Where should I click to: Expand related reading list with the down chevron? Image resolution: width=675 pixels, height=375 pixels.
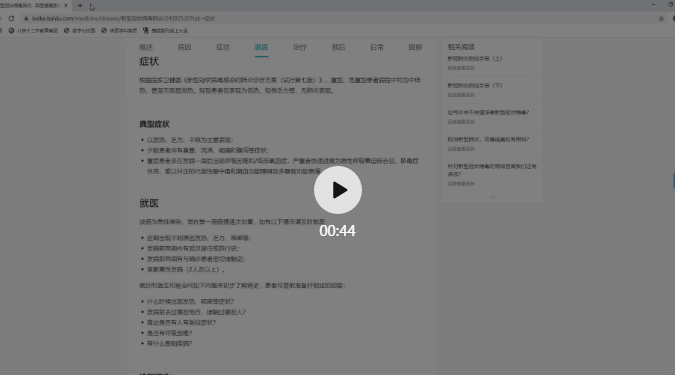point(492,197)
